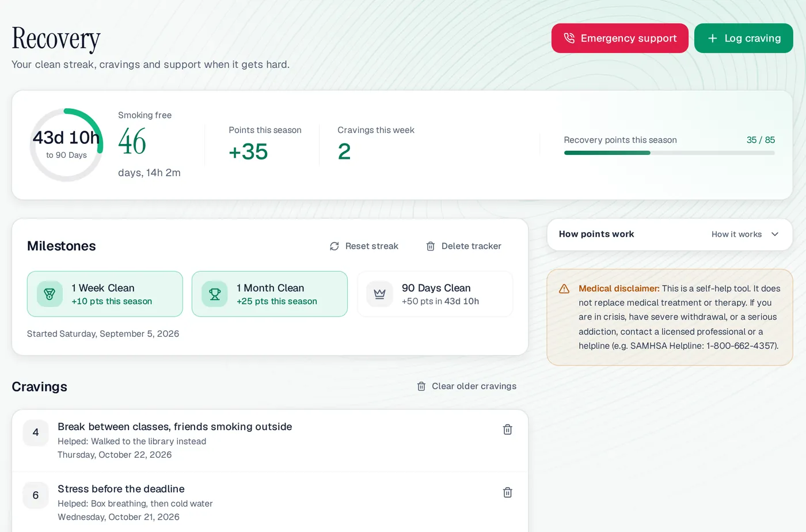The height and width of the screenshot is (532, 806).
Task: Select the 1 Month Clean milestone card
Action: [269, 294]
